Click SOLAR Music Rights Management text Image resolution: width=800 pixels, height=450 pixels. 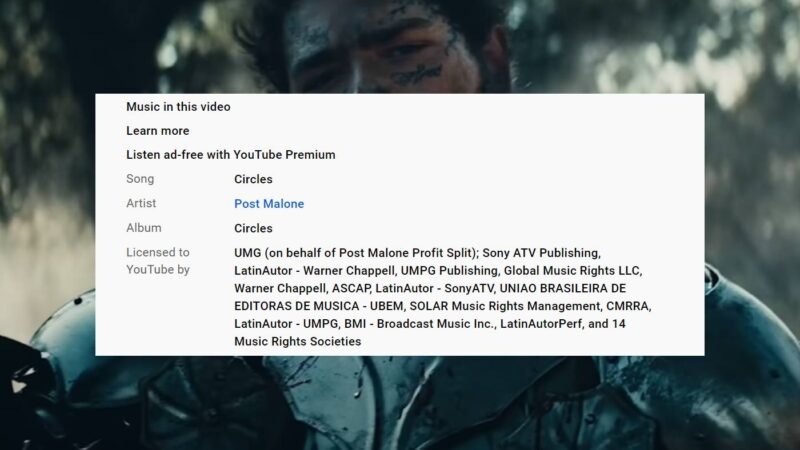(505, 306)
